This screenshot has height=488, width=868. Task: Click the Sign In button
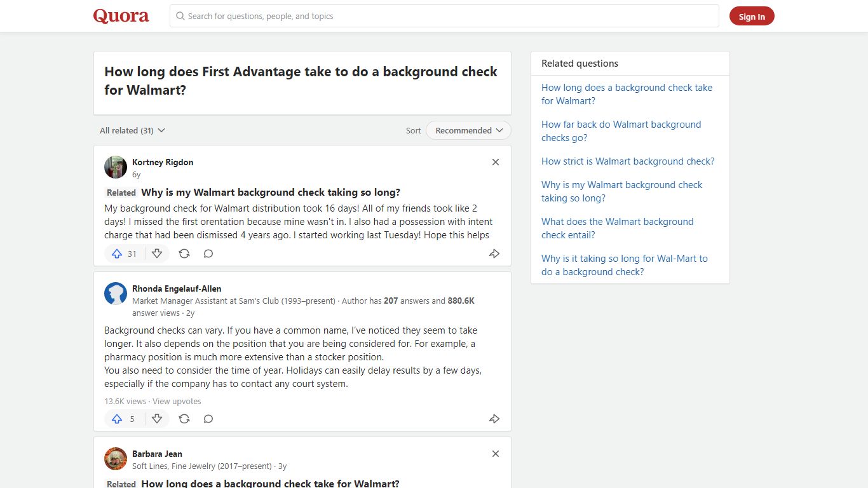pos(752,17)
